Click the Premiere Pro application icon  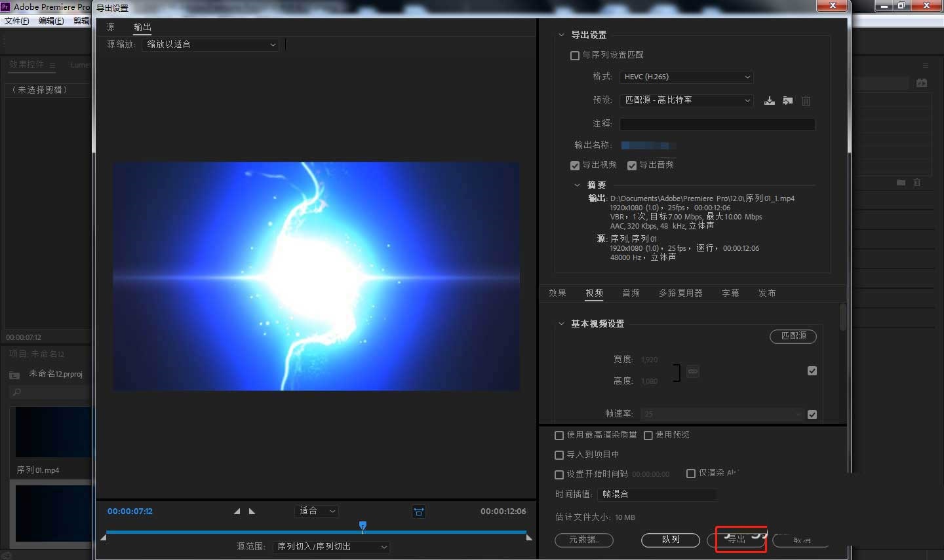(7, 7)
